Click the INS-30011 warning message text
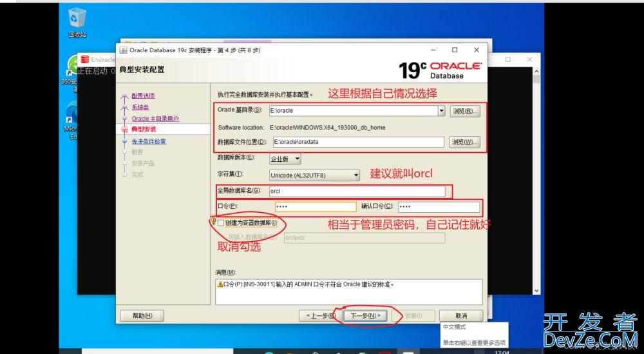 (309, 284)
